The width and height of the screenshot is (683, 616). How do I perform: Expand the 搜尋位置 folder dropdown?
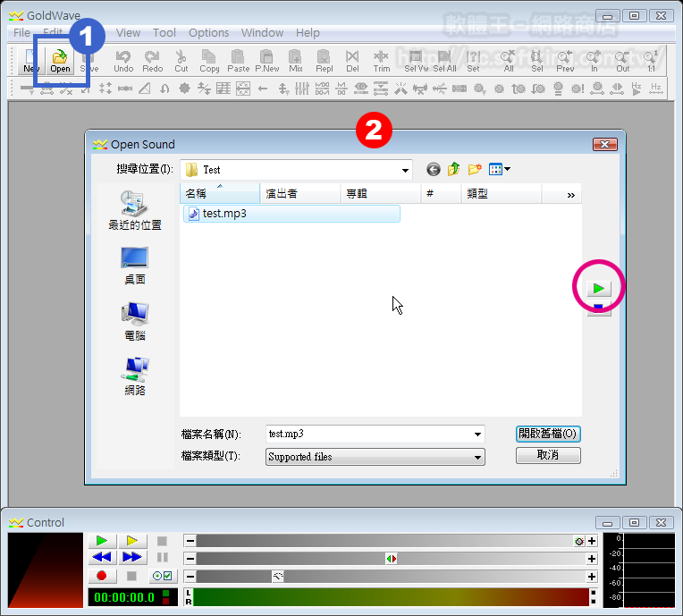[x=405, y=170]
